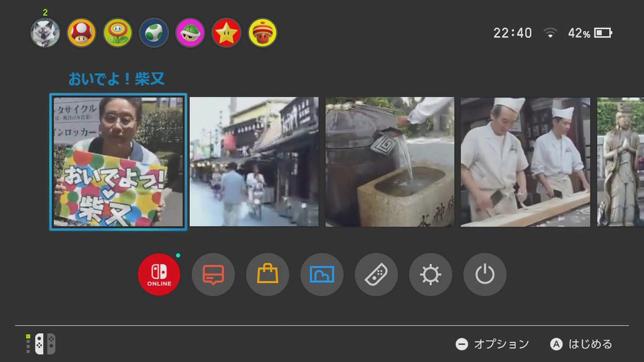Select the green Koopa shell user icon
This screenshot has height=362, width=644.
(x=190, y=33)
